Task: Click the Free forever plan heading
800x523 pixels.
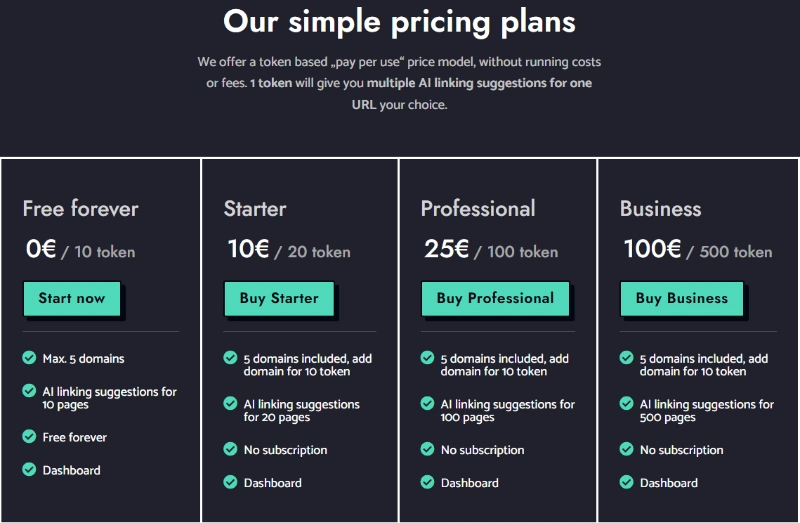Action: point(81,209)
